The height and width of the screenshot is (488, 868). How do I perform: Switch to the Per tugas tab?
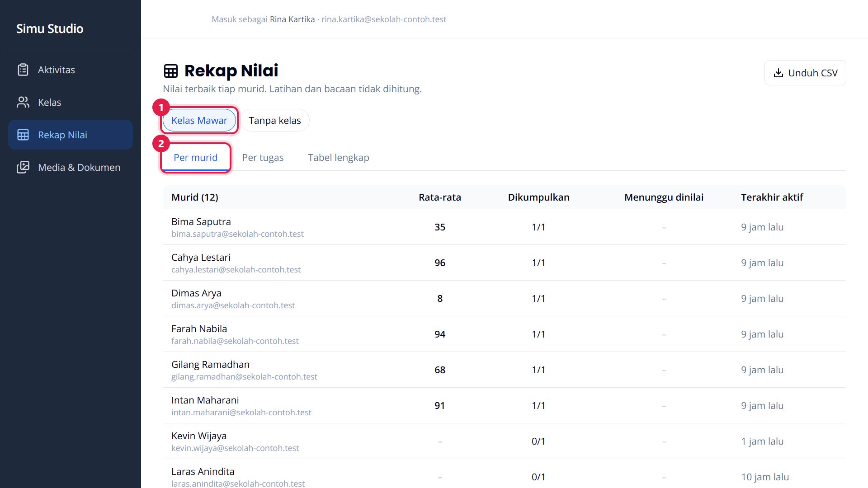[263, 157]
